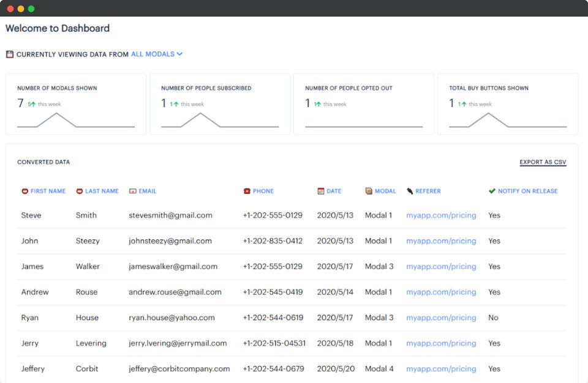Click the 'No' notify value for Ryan
588x383 pixels.
point(493,318)
